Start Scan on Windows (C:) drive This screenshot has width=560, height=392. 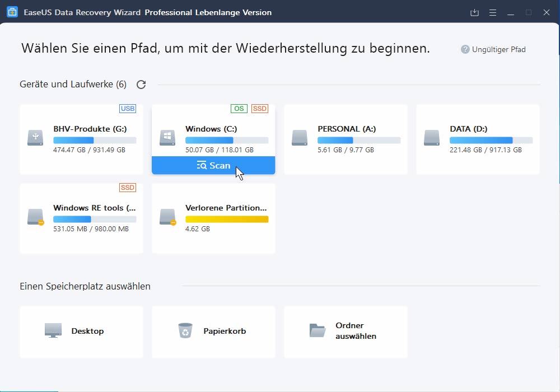(x=213, y=165)
